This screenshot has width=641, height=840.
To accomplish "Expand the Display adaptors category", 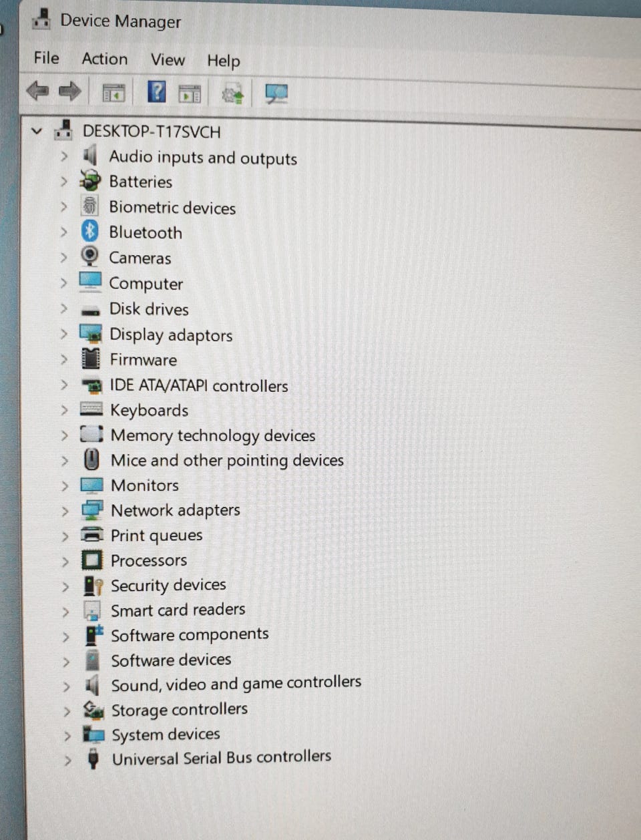I will tap(64, 334).
